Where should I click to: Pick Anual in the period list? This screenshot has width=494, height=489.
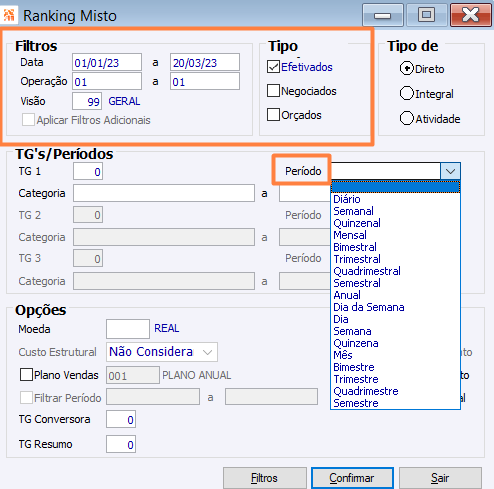point(395,295)
